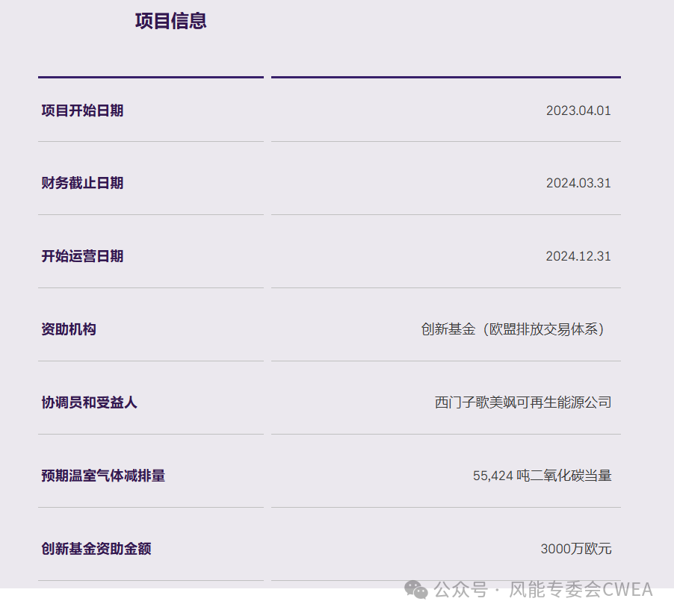Select the 财务截止日期 label
This screenshot has width=674, height=616.
[x=82, y=183]
